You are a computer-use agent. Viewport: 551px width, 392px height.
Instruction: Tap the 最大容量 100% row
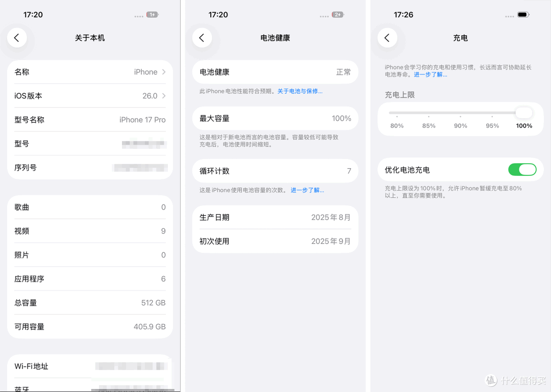coord(275,118)
